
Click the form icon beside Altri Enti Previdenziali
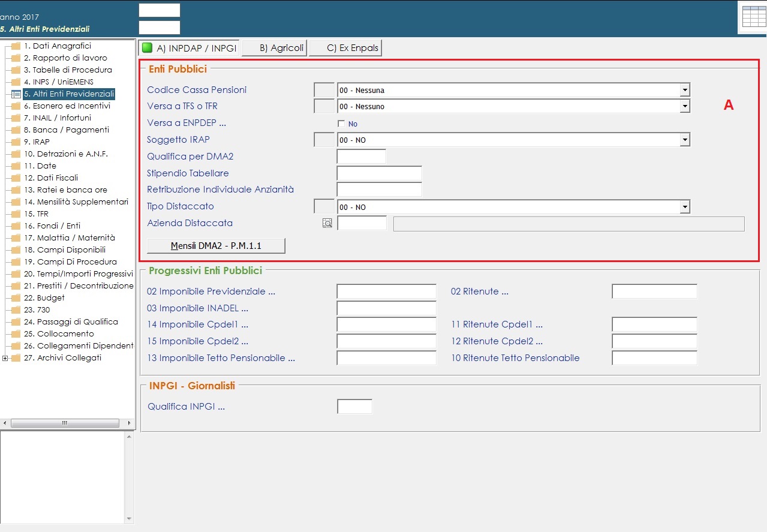pos(16,94)
